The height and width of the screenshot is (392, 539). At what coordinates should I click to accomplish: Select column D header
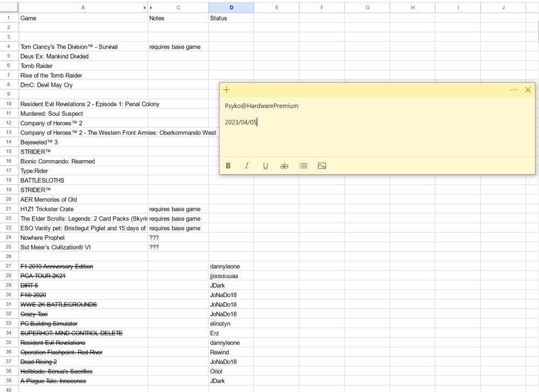point(231,8)
